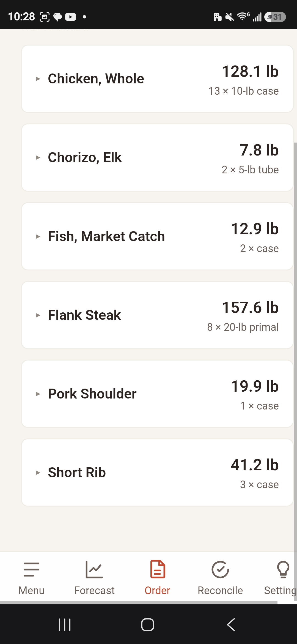Expand the Chicken, Whole triangle
297x644 pixels.
tap(38, 79)
